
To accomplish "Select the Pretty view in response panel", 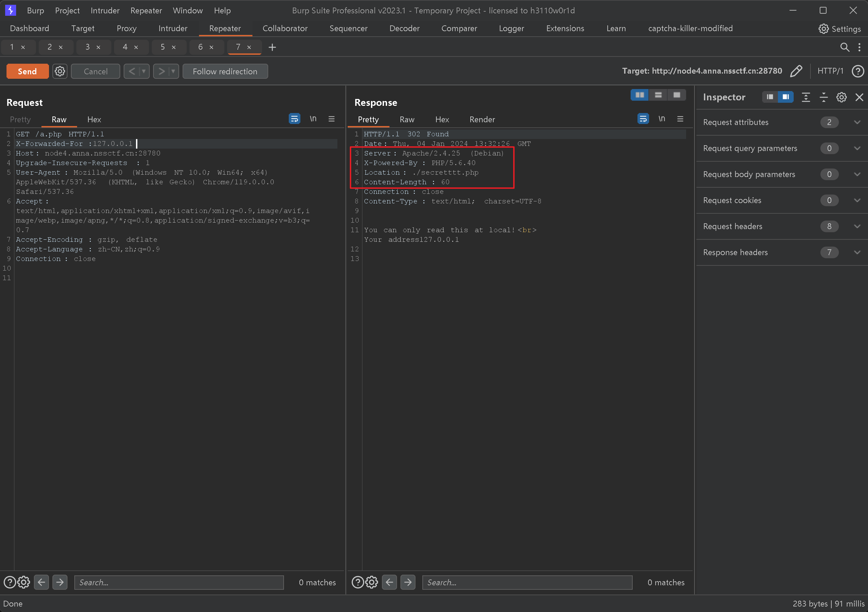I will (368, 119).
